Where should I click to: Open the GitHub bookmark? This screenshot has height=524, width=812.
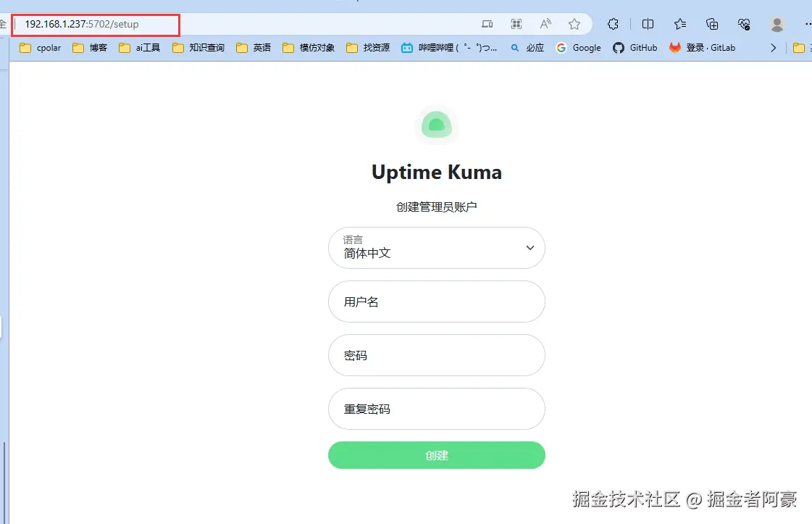point(635,48)
